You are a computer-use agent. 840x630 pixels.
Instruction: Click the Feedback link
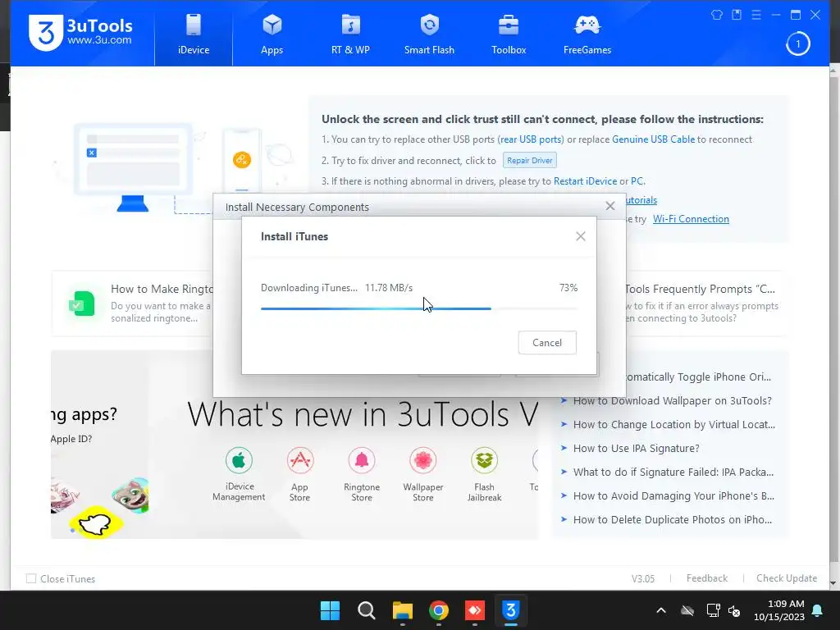click(x=706, y=578)
